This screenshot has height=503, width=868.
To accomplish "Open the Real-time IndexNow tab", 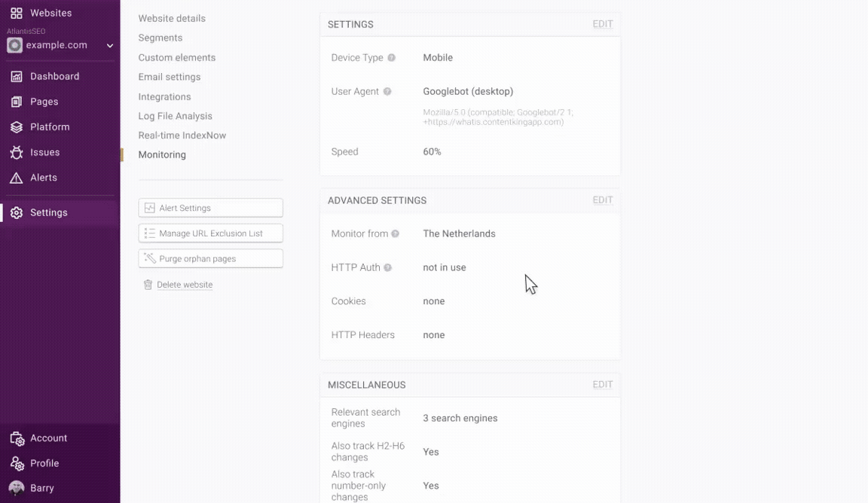I will pos(182,136).
